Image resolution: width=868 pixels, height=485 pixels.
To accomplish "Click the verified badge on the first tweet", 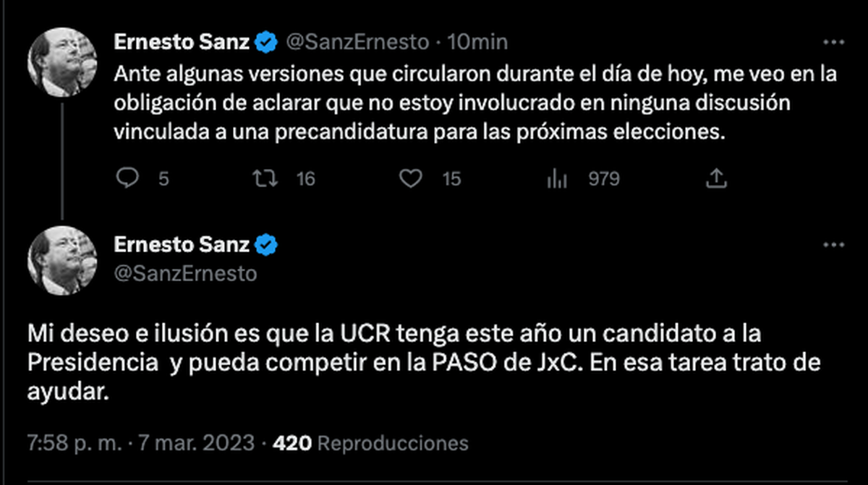I will pyautogui.click(x=267, y=43).
